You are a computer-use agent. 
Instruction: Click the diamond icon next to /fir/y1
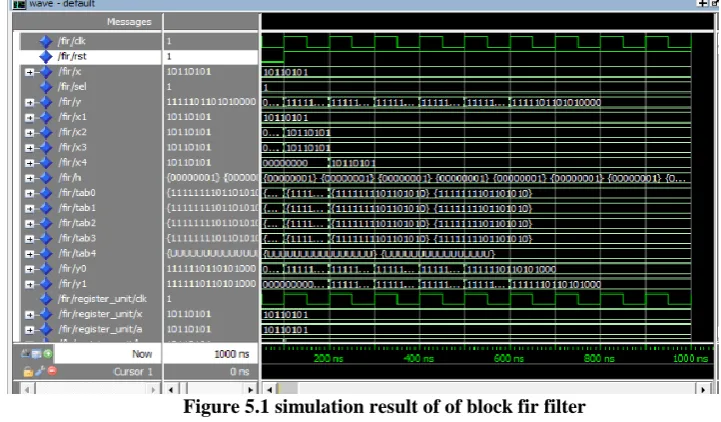[x=46, y=284]
